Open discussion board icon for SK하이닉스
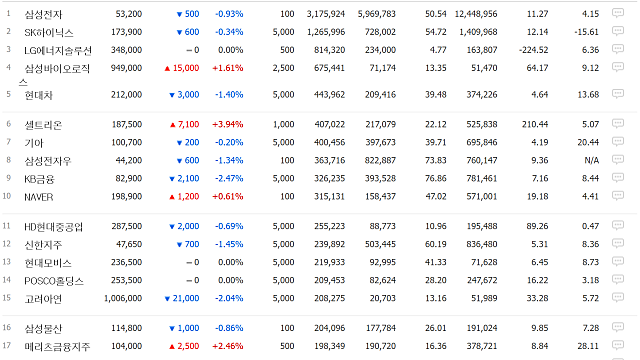 (x=618, y=31)
